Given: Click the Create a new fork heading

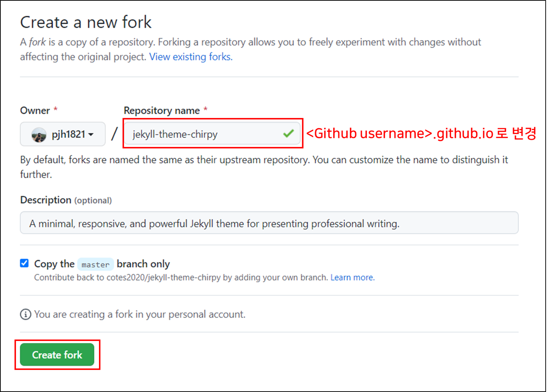Looking at the screenshot, I should pos(86,22).
